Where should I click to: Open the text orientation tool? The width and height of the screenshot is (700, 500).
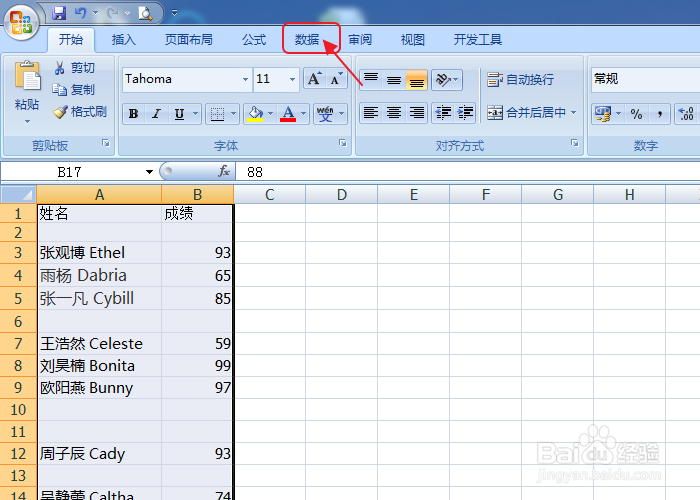pos(446,80)
